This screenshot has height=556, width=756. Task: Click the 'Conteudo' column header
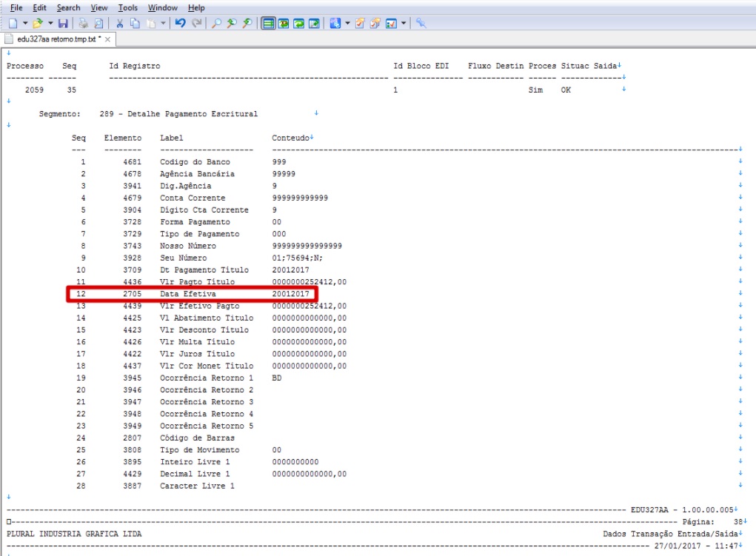pos(291,138)
